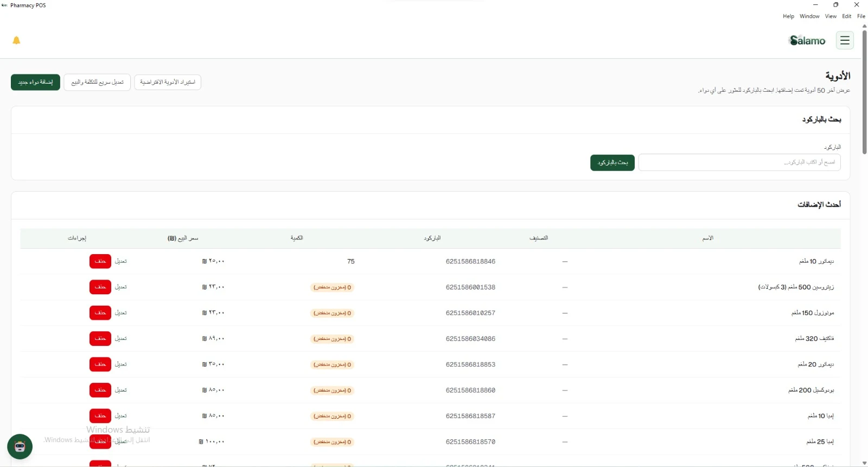Open the File menu

click(x=861, y=16)
